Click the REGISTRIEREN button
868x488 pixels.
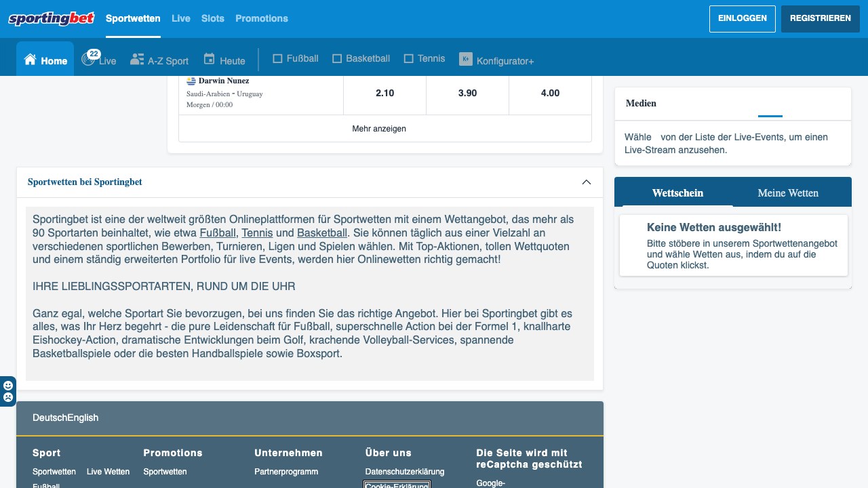point(820,19)
